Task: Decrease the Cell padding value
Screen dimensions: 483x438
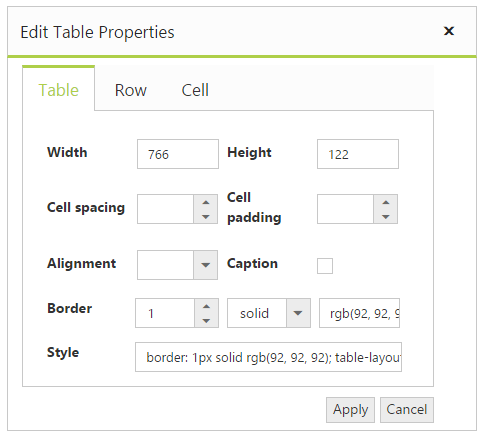Action: [386, 216]
